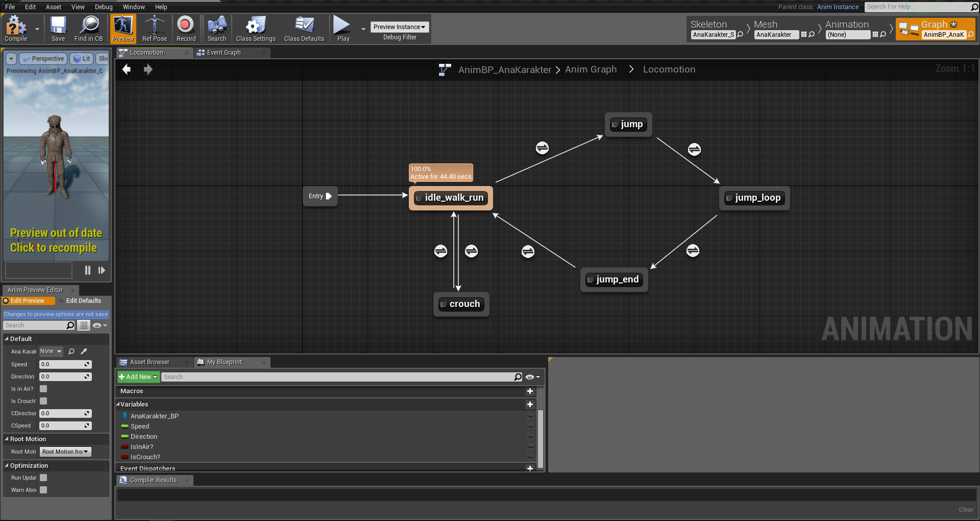Toggle the Run Update optimization checkbox
Image resolution: width=980 pixels, height=521 pixels.
[43, 478]
